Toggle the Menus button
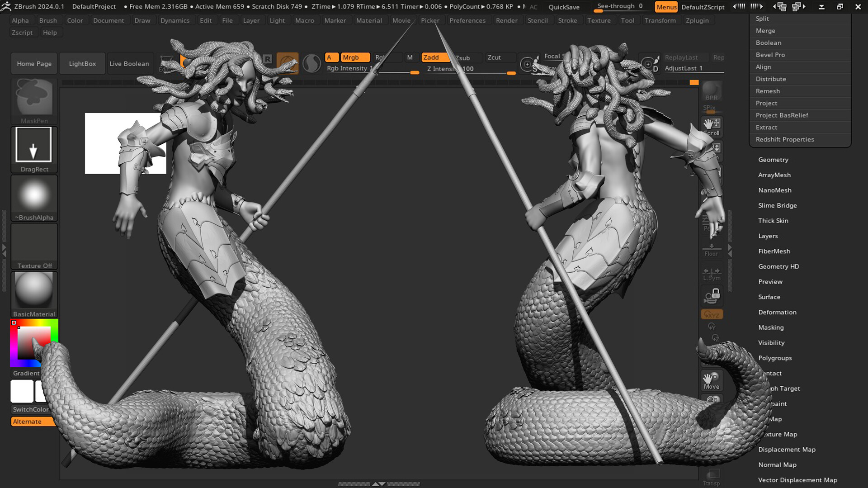868x488 pixels. 666,7
